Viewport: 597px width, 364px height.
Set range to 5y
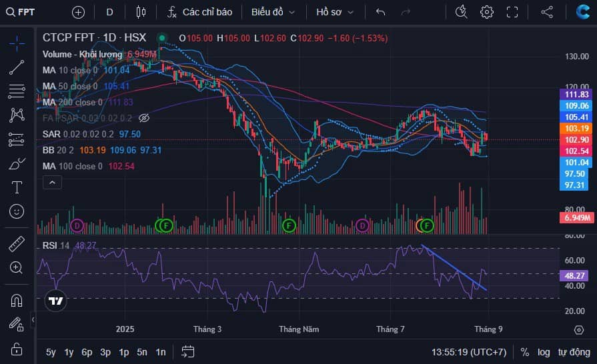(51, 352)
